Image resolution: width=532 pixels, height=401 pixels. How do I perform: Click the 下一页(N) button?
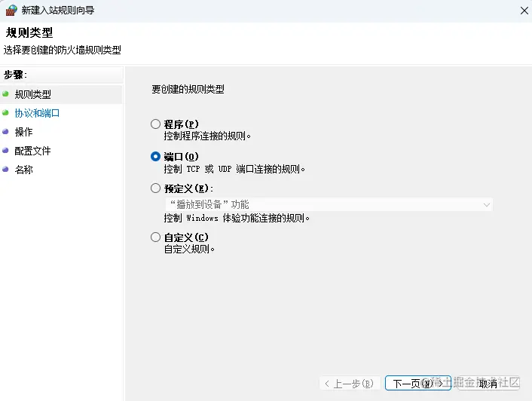(418, 383)
